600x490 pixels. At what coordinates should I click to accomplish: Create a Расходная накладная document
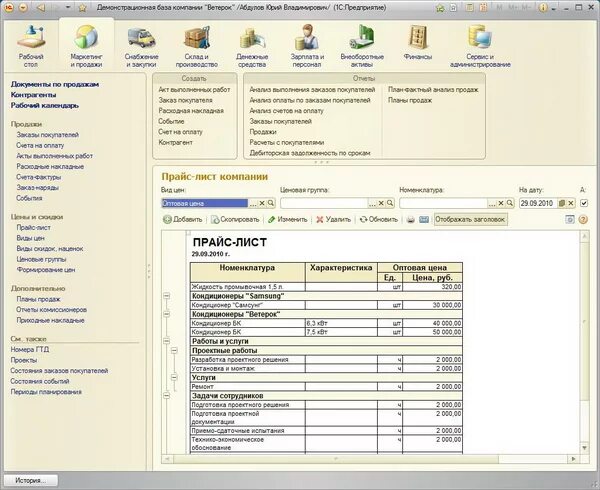[191, 111]
